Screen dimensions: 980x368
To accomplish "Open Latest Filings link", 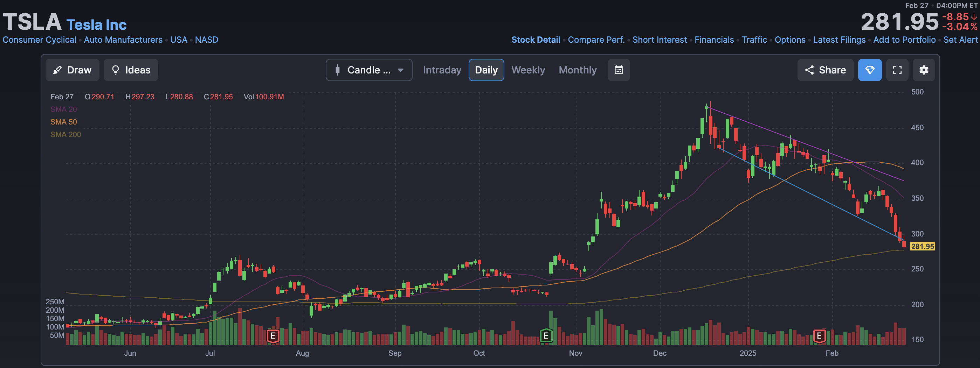I will [839, 40].
